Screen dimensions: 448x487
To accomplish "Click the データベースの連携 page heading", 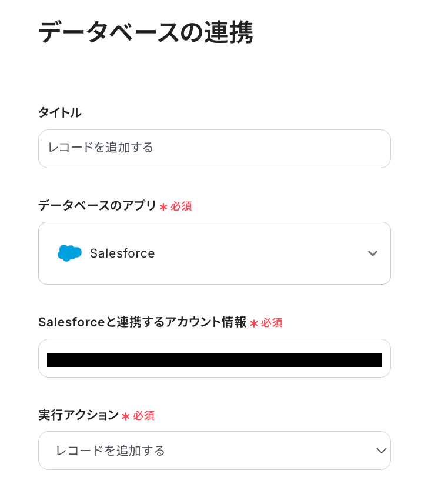I will 145,32.
